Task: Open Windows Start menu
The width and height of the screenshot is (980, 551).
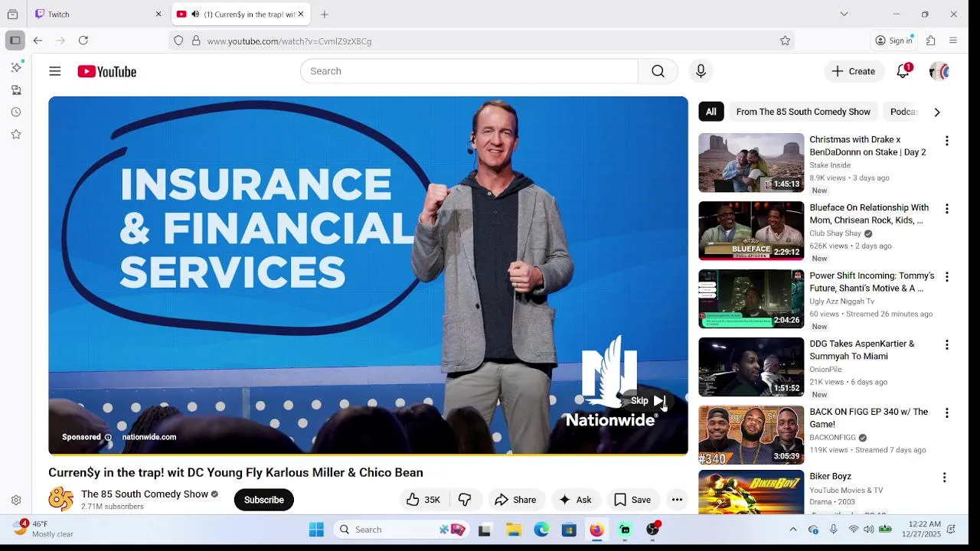Action: coord(316,530)
